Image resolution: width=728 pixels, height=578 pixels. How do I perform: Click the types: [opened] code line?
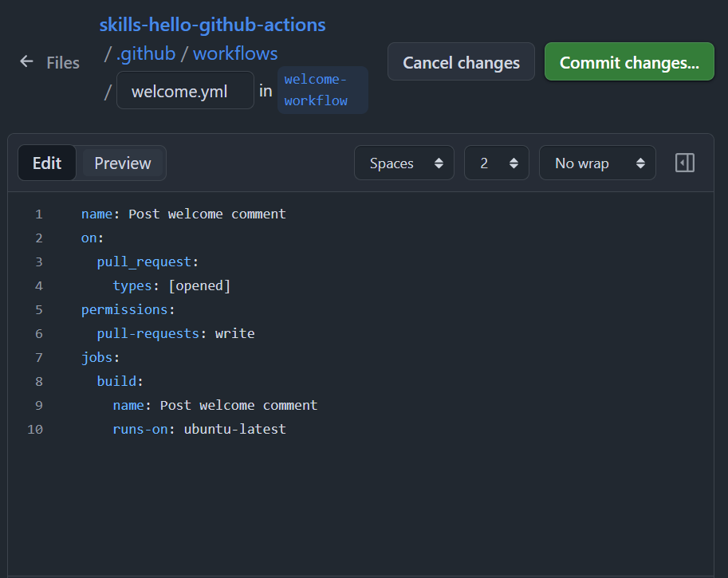coord(171,286)
